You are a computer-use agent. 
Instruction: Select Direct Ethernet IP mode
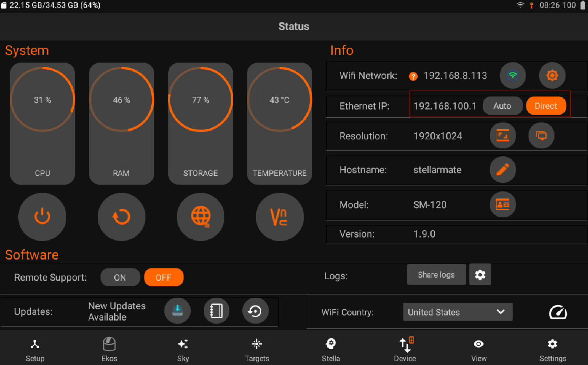(x=546, y=106)
